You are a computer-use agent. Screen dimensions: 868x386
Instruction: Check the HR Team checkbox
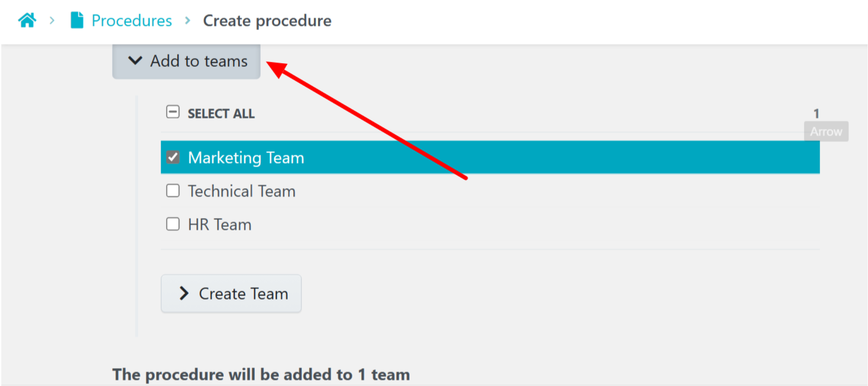(172, 224)
